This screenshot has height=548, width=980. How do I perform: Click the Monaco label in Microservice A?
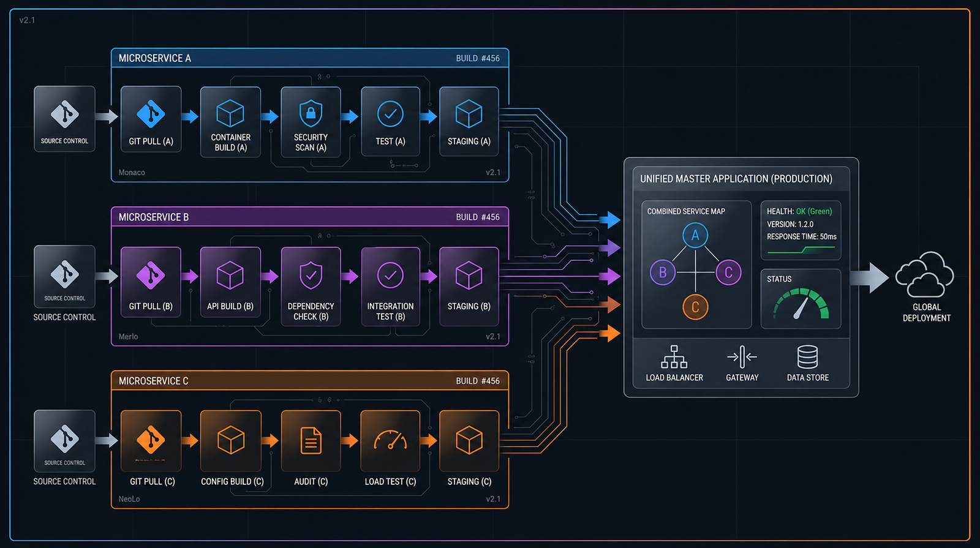click(x=132, y=173)
